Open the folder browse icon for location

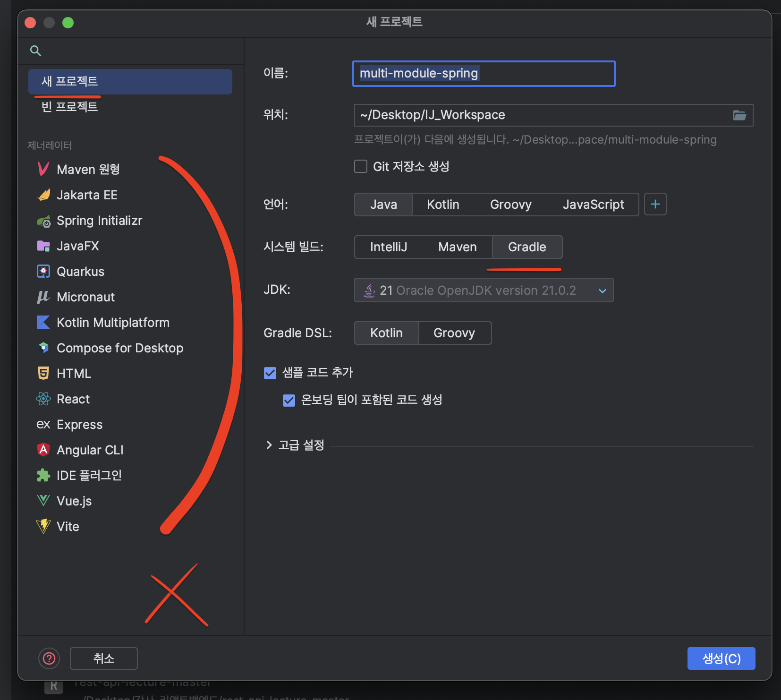[739, 115]
